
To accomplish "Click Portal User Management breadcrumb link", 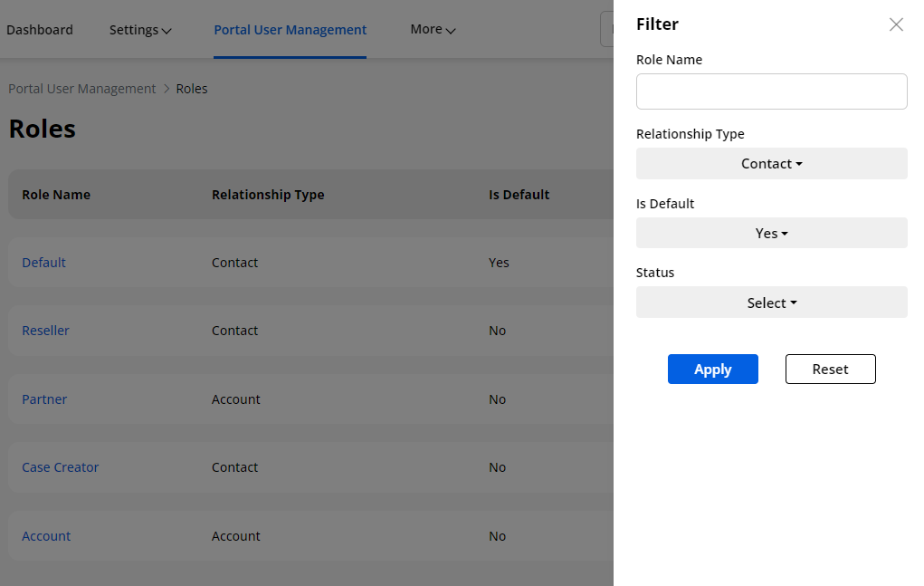I will click(82, 89).
